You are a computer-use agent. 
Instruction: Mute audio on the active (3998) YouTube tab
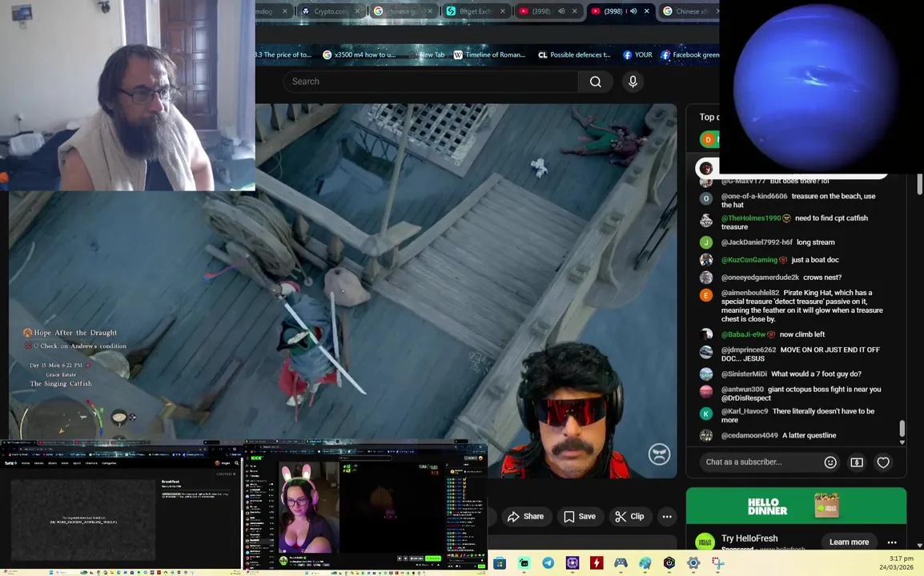tap(633, 11)
